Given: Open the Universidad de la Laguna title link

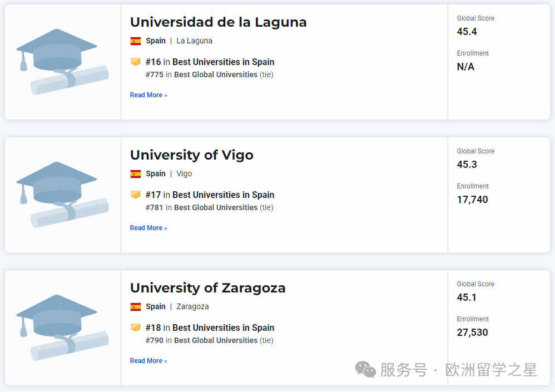Looking at the screenshot, I should click(x=218, y=22).
